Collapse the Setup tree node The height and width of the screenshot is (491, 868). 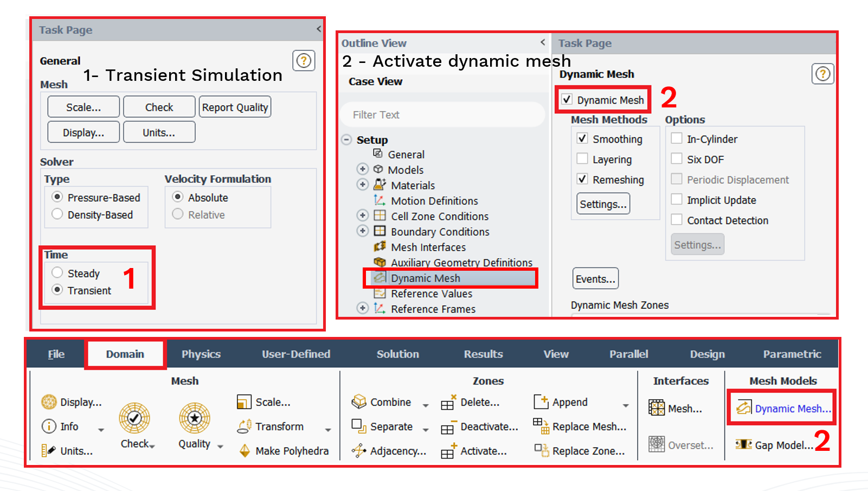pyautogui.click(x=346, y=139)
